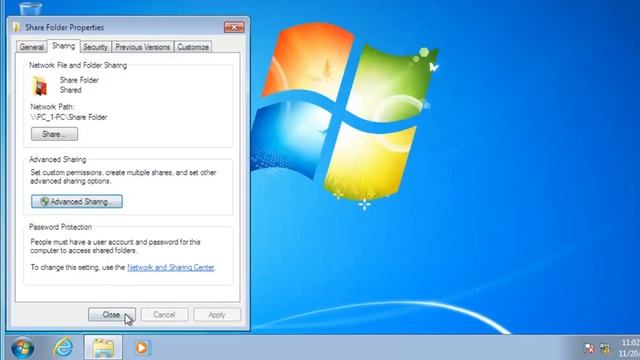Launch Internet Explorer from taskbar
The image size is (640, 360).
pyautogui.click(x=63, y=348)
